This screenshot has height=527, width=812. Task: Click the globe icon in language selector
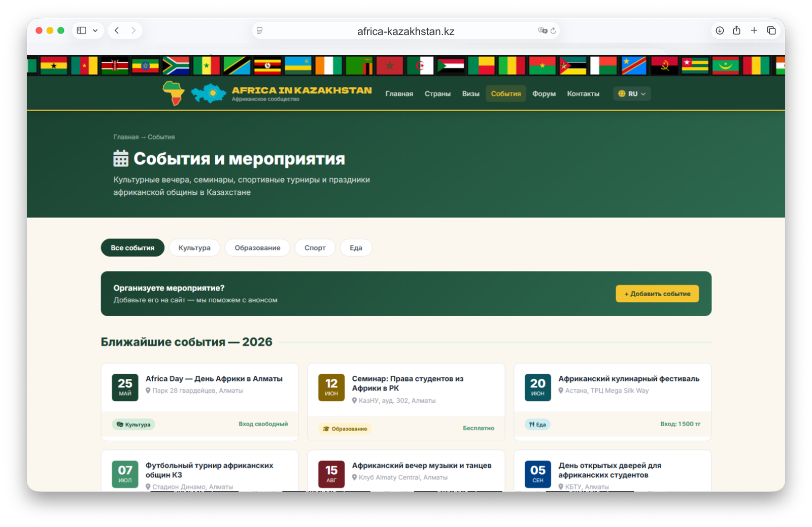click(622, 94)
